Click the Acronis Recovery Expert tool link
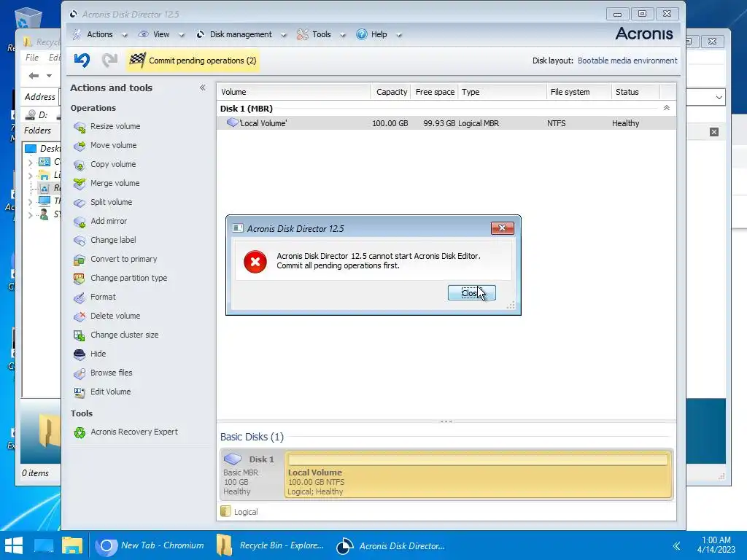 pos(134,432)
